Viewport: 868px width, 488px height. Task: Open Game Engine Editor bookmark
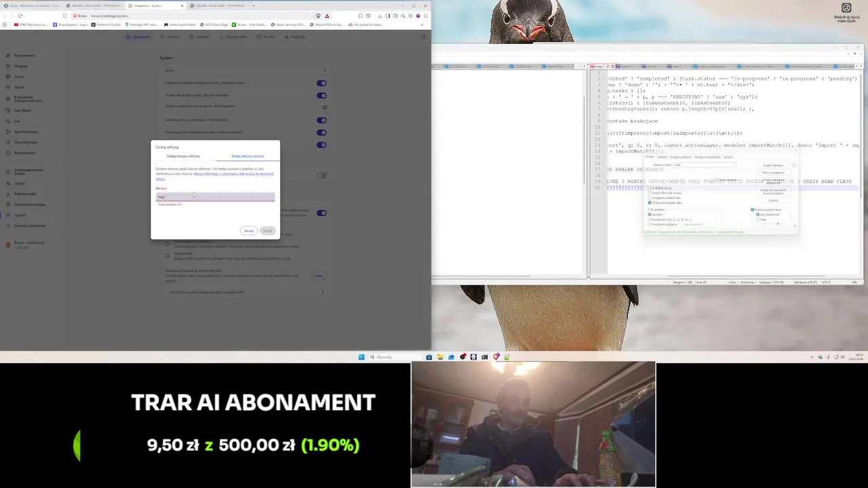180,24
